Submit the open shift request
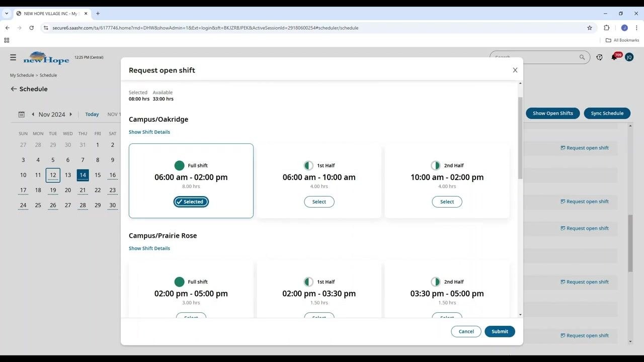Viewport: 644px width, 362px height. (x=500, y=331)
